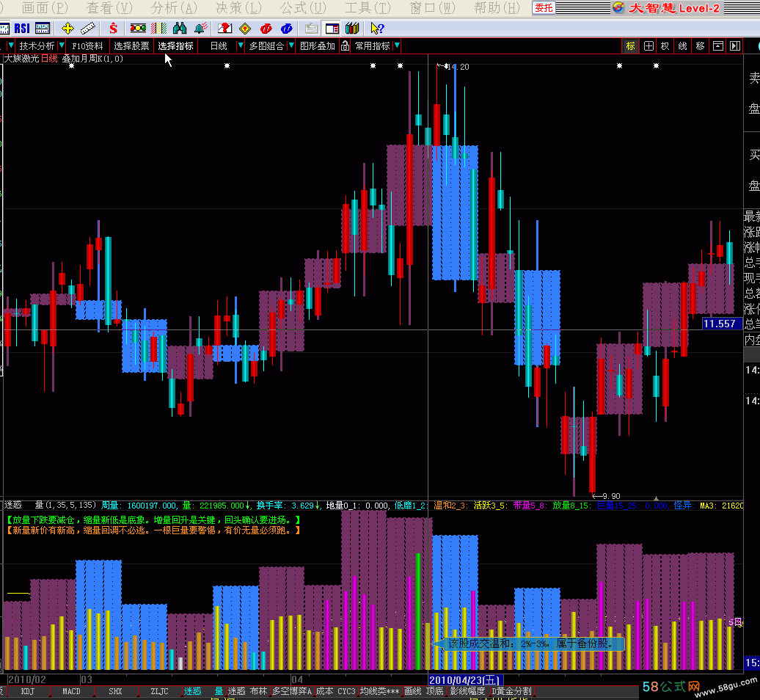Switch to the MACD indicator tab
Viewport: 760px width, 700px height.
(x=71, y=691)
